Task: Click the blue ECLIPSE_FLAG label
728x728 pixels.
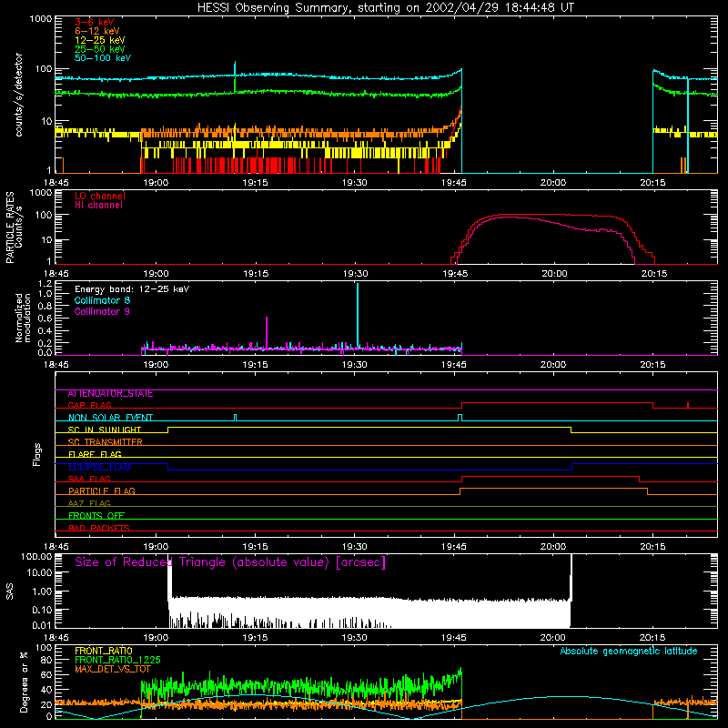Action: [99, 467]
